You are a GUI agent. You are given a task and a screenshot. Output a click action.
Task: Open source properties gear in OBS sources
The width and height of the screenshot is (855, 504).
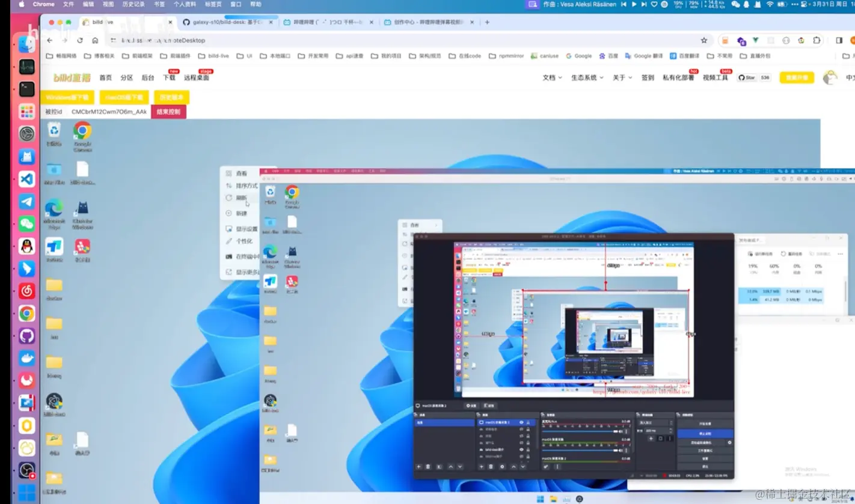pos(502,467)
